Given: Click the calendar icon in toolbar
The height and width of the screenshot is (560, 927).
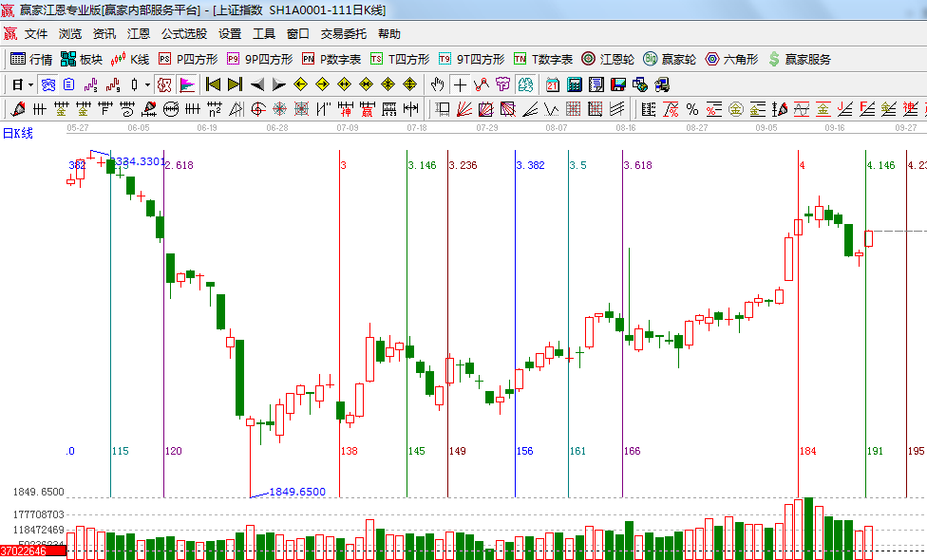Looking at the screenshot, I should 553,84.
